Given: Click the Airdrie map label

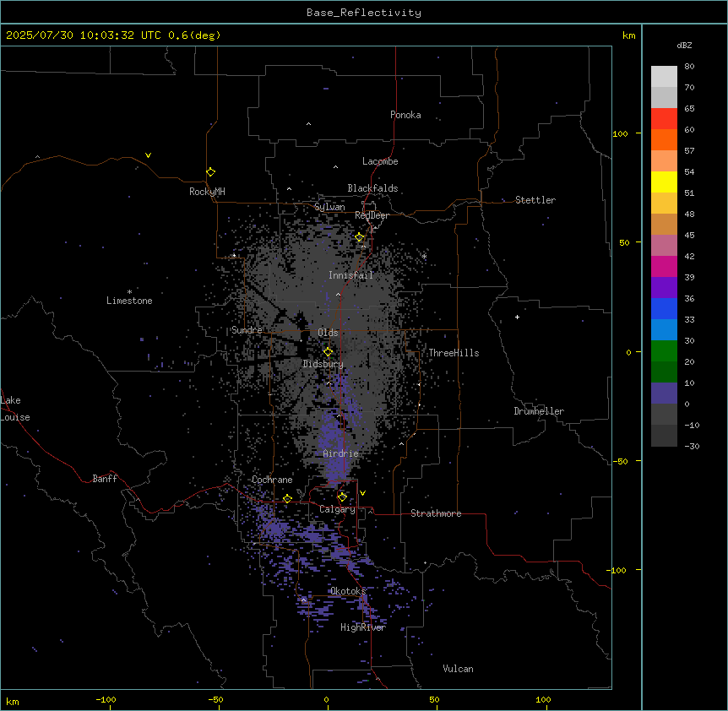Looking at the screenshot, I should tap(341, 453).
